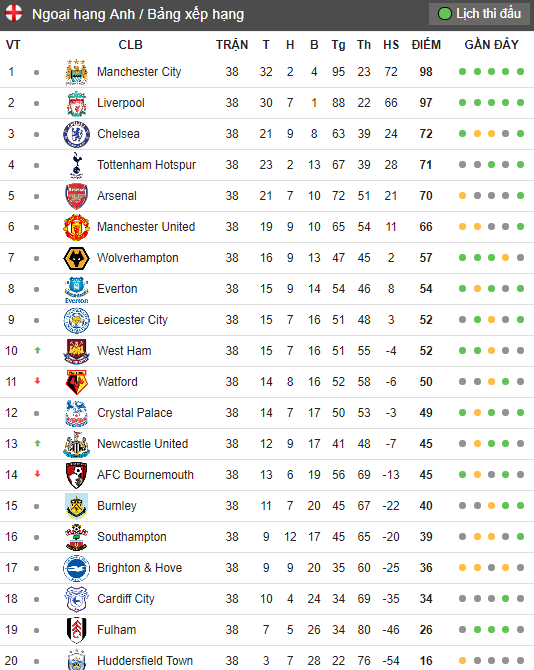Click the Chelsea club crest
The height and width of the screenshot is (670, 534).
pyautogui.click(x=76, y=134)
